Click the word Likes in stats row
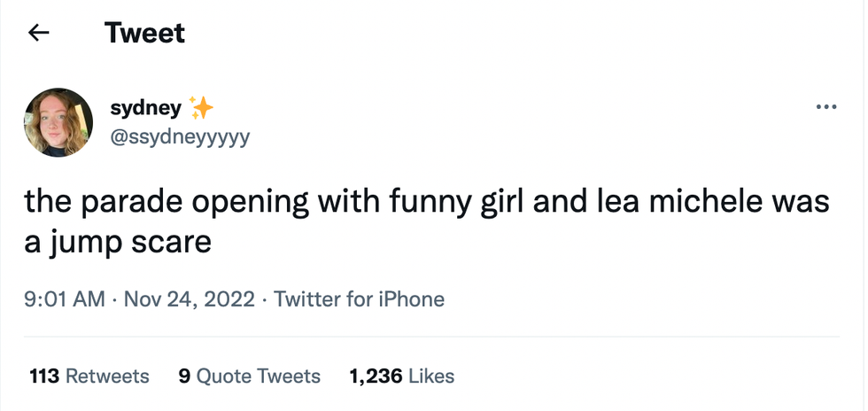Image resolution: width=868 pixels, height=411 pixels. point(431,376)
